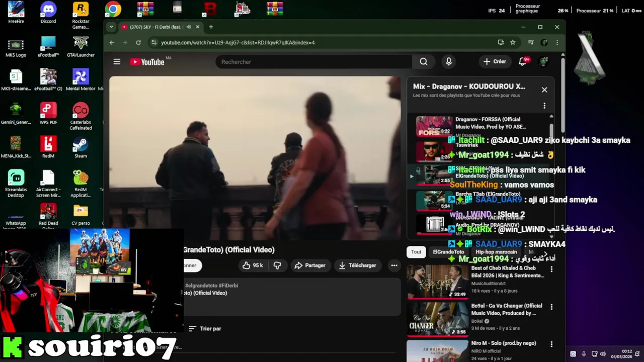Screen dimensions: 644x362
Task: Open the Mental Mentor desktop icon
Action: (80, 80)
